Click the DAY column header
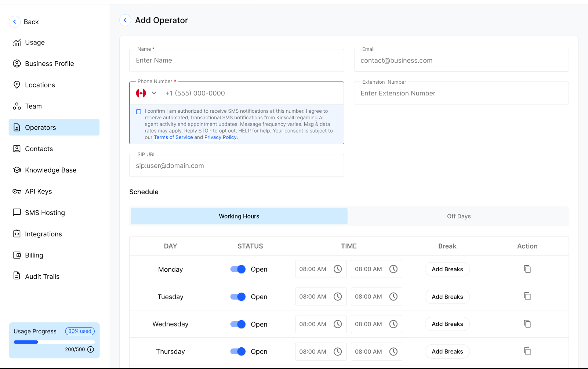 [x=171, y=246]
